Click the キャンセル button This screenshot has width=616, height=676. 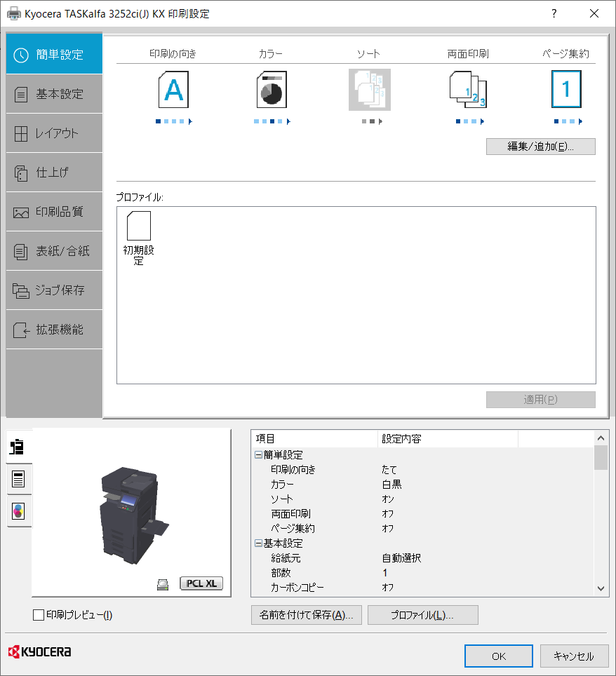pos(574,656)
